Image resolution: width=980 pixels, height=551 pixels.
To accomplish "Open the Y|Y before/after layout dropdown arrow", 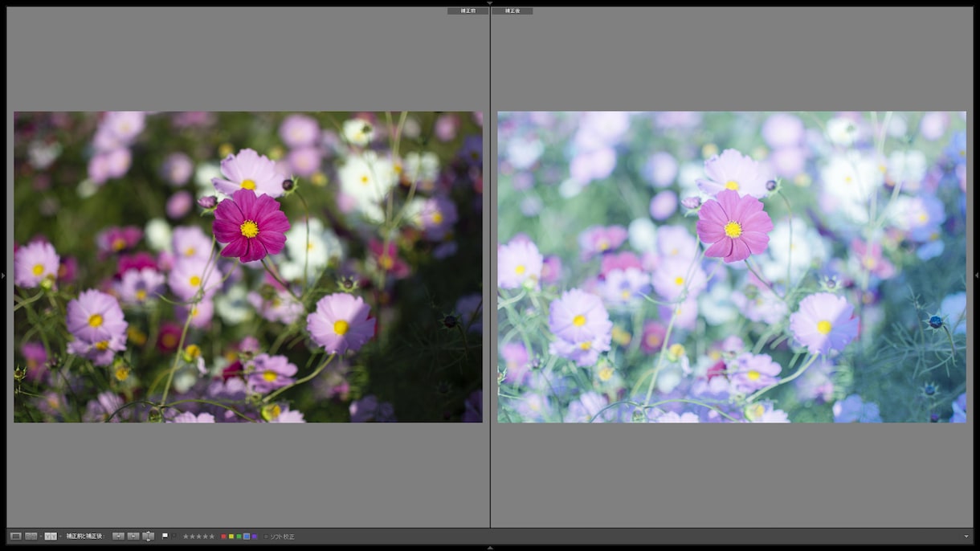I will click(x=59, y=536).
